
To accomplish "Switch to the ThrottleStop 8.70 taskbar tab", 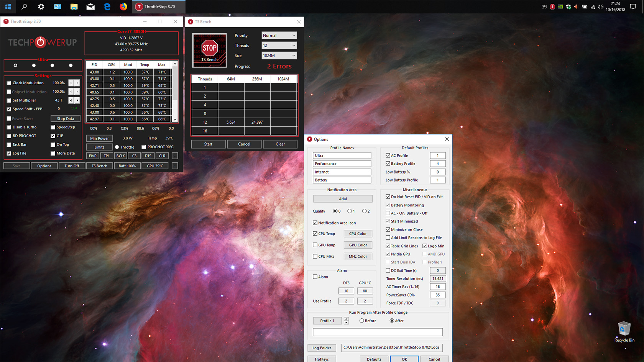I will (159, 7).
